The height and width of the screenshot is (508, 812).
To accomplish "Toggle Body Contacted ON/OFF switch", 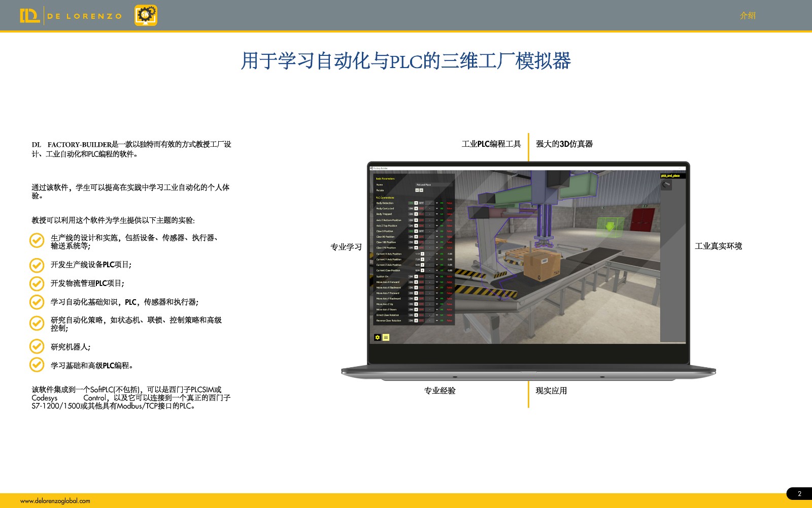I will click(416, 208).
